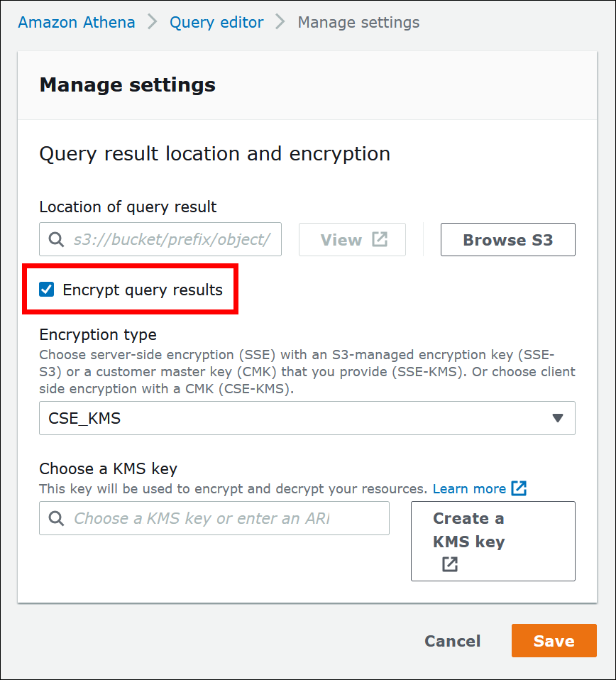Click the external-link icon on the View button
Image resolution: width=616 pixels, height=680 pixels.
(380, 240)
